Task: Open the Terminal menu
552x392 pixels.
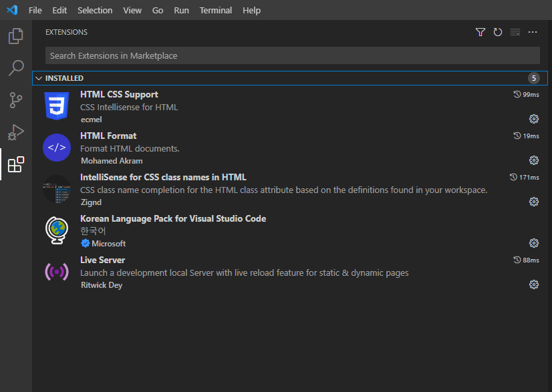Action: pos(216,10)
